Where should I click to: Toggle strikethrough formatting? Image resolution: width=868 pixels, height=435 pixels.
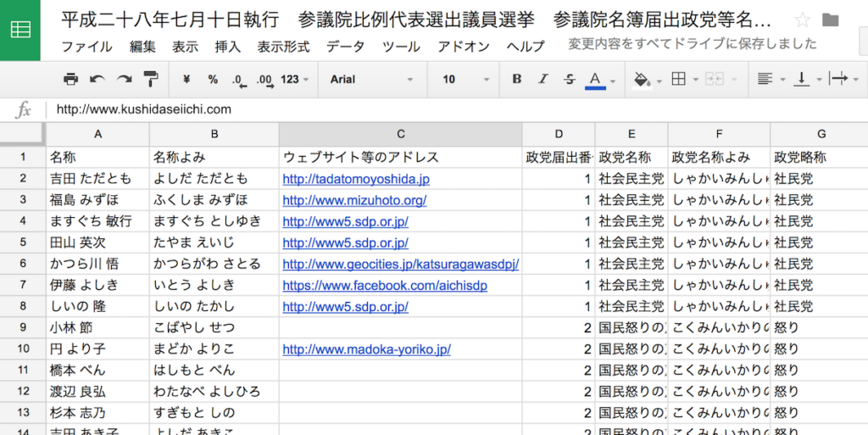(570, 79)
